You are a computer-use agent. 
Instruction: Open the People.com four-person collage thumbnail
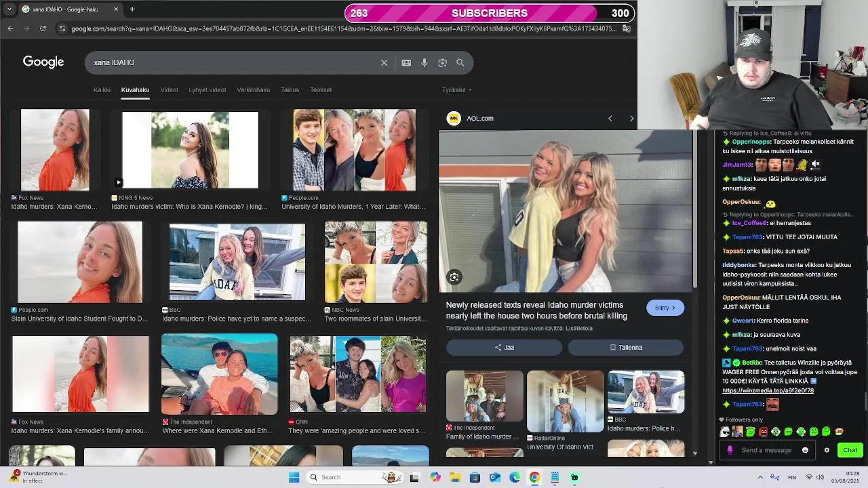coord(354,150)
